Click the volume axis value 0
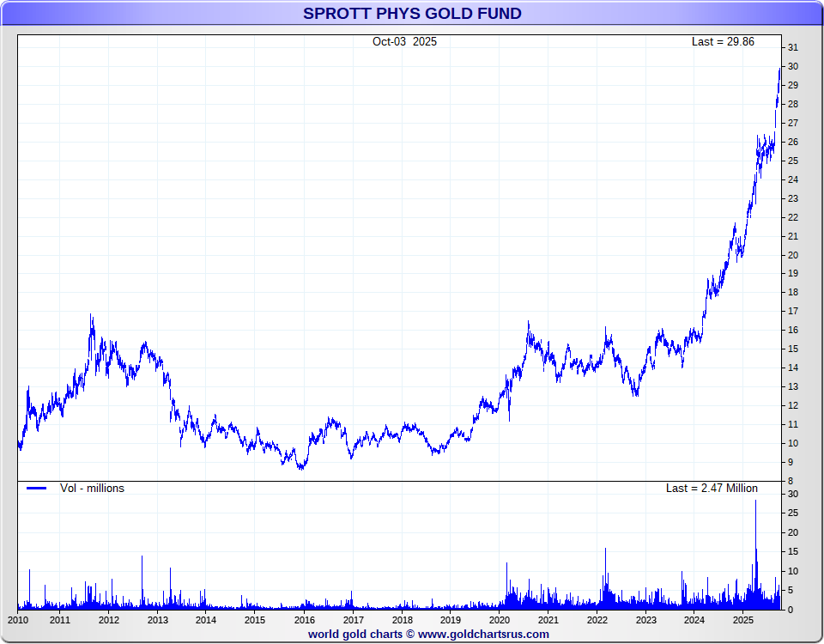 tap(790, 610)
